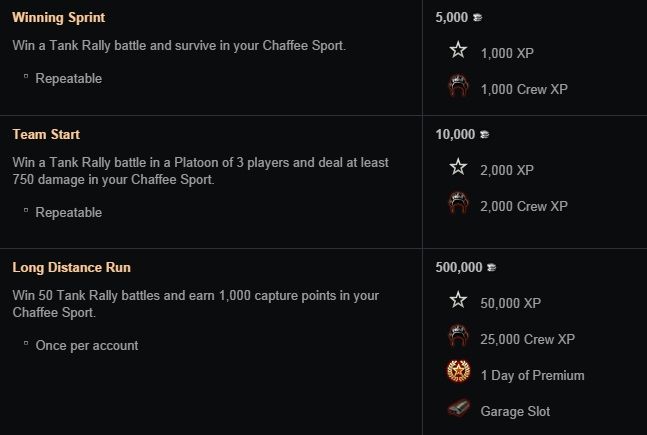Viewport: 647px width, 435px height.
Task: Select the Long Distance Run mission title
Action: pos(71,267)
